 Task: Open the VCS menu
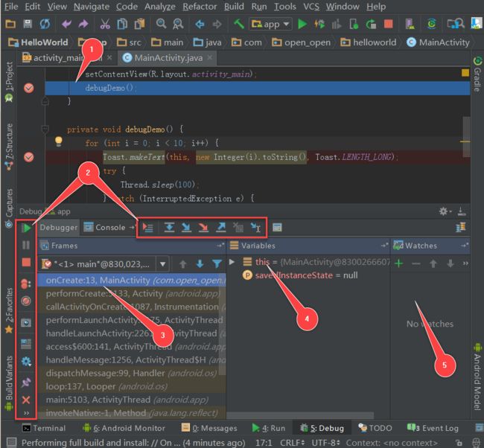[311, 7]
